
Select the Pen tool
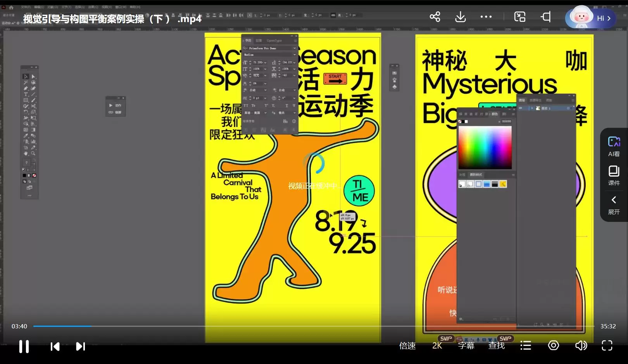coord(26,88)
